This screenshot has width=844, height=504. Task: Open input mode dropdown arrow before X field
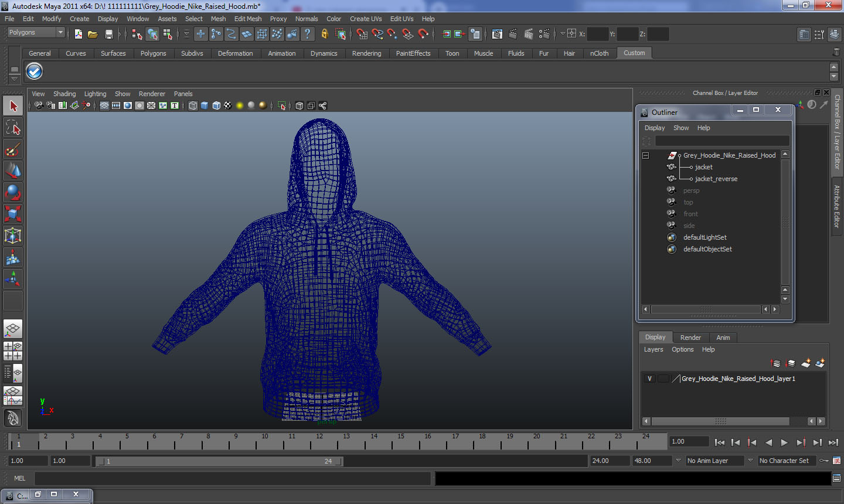point(563,33)
